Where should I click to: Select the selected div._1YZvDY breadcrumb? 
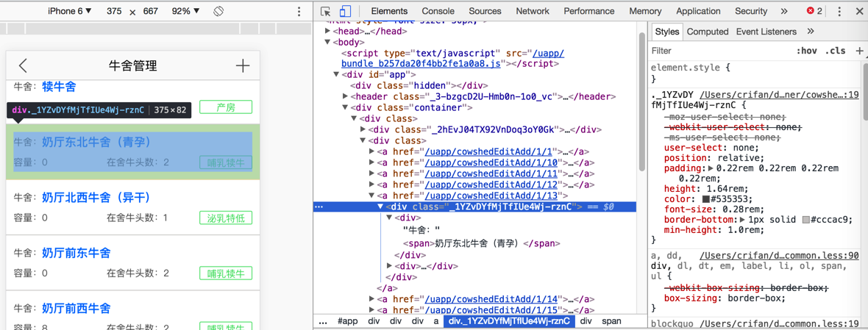tap(509, 320)
